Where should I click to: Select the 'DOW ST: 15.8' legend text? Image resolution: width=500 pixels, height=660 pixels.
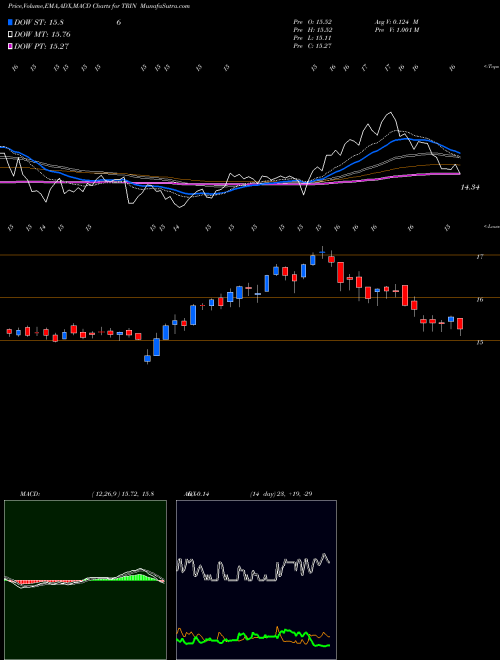39,23
